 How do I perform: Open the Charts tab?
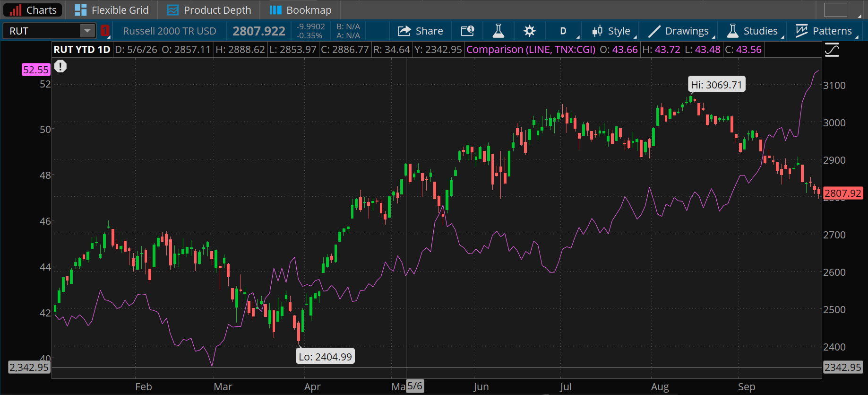point(32,10)
